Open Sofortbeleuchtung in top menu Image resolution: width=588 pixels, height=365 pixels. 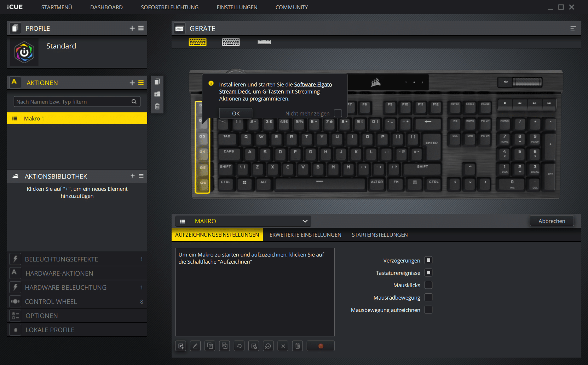click(170, 7)
